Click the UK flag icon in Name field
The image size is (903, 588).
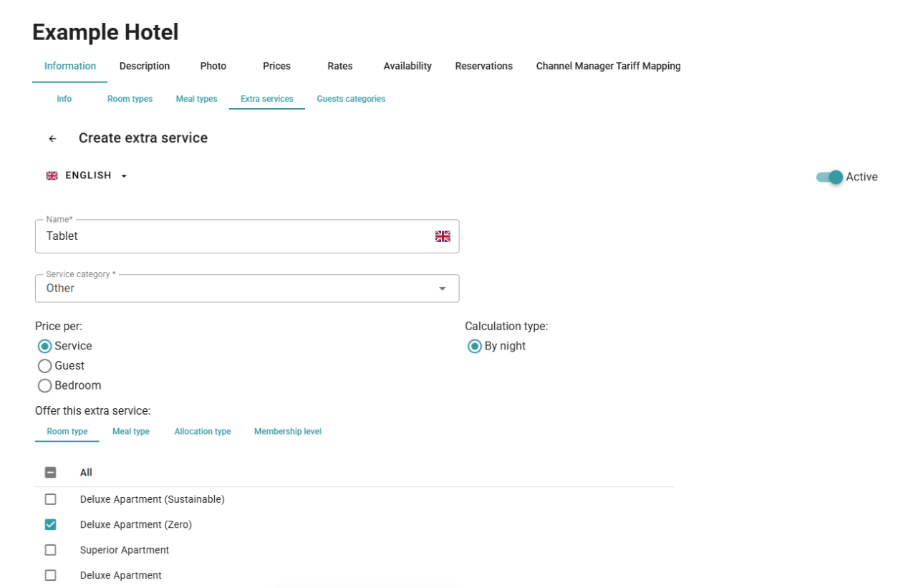tap(443, 236)
